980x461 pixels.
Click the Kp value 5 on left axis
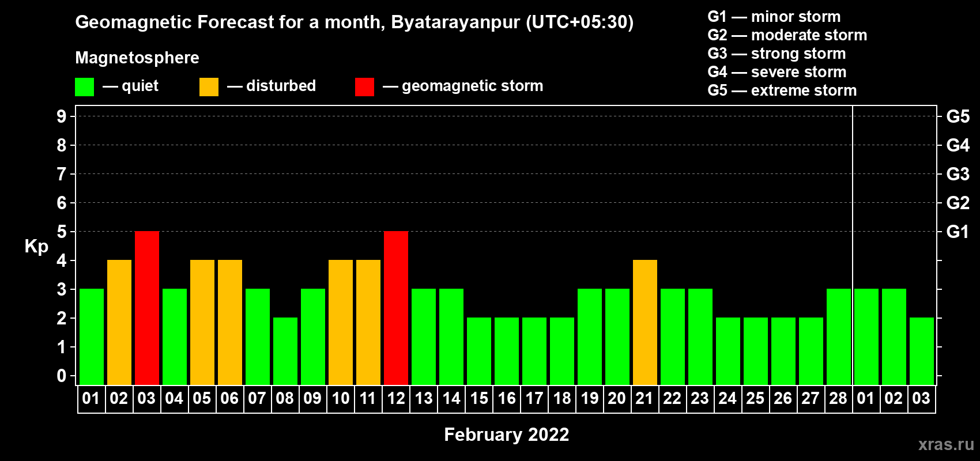tap(62, 232)
